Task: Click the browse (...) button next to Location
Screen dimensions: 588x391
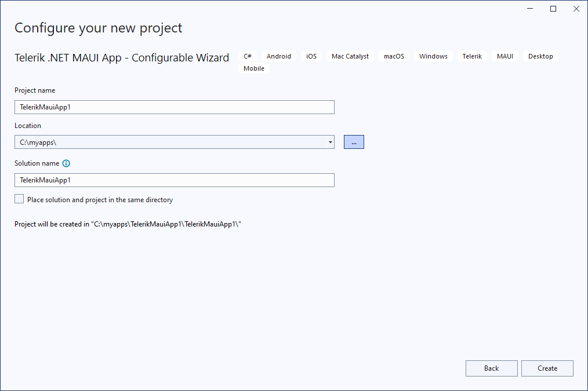Action: 354,141
